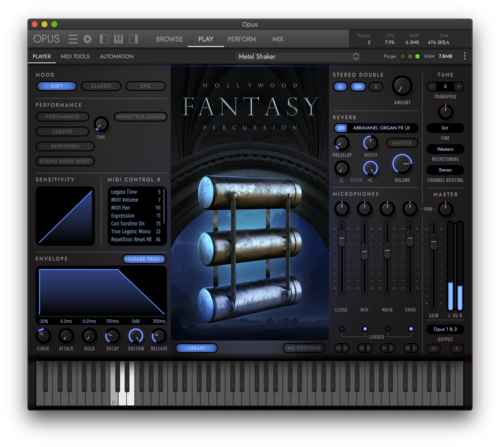Click the envelope Decay knob
Screen dimensions: 500x447
(x=112, y=336)
